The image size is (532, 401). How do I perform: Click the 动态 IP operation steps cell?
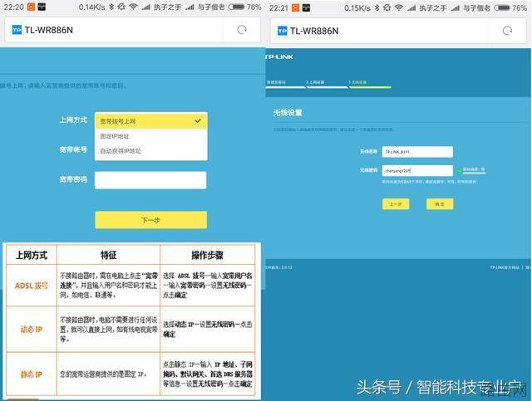coord(207,329)
